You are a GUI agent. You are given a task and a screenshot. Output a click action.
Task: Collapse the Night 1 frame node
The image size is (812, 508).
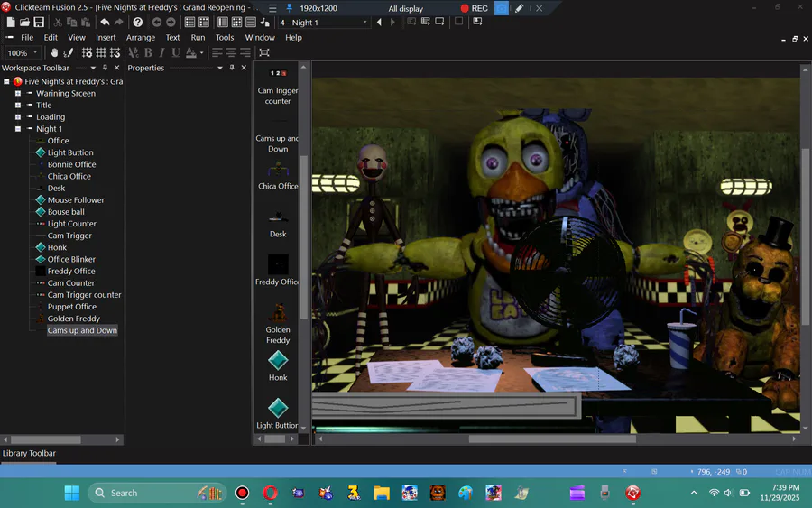click(18, 129)
